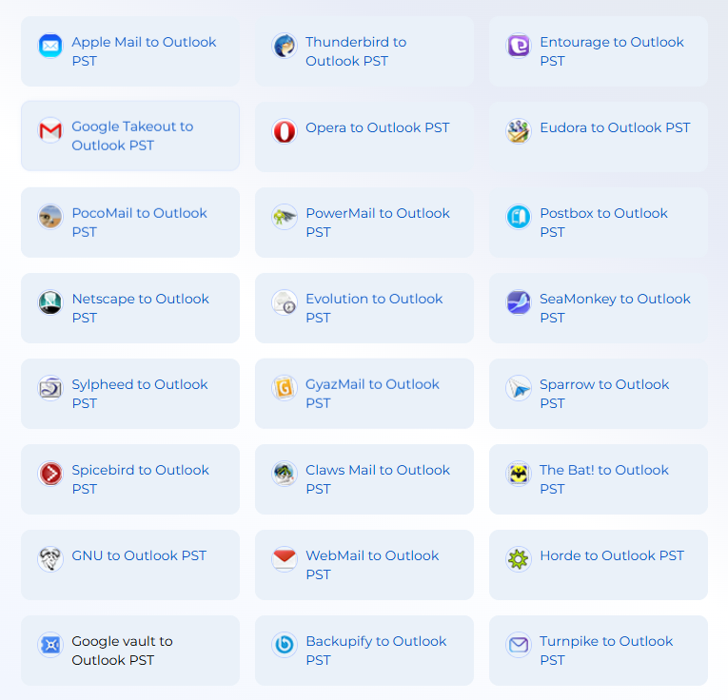
Task: Click The Bat! yellow bat icon
Action: click(x=519, y=474)
